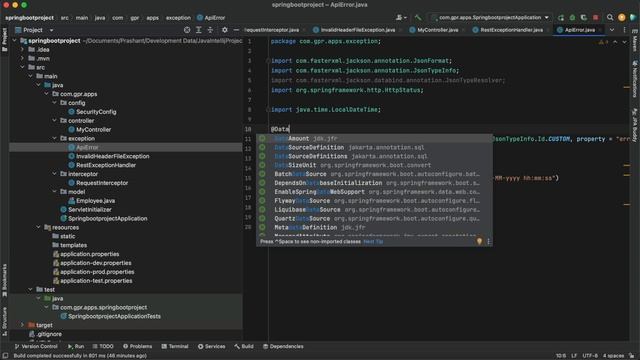
Task: Click '4 spaces' indent setting
Action: [x=613, y=356]
